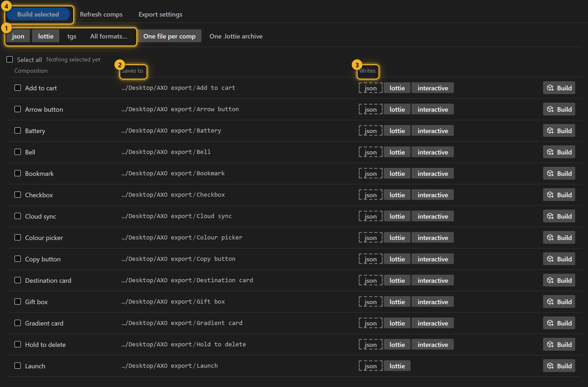Toggle lottie output for Launch row

397,366
